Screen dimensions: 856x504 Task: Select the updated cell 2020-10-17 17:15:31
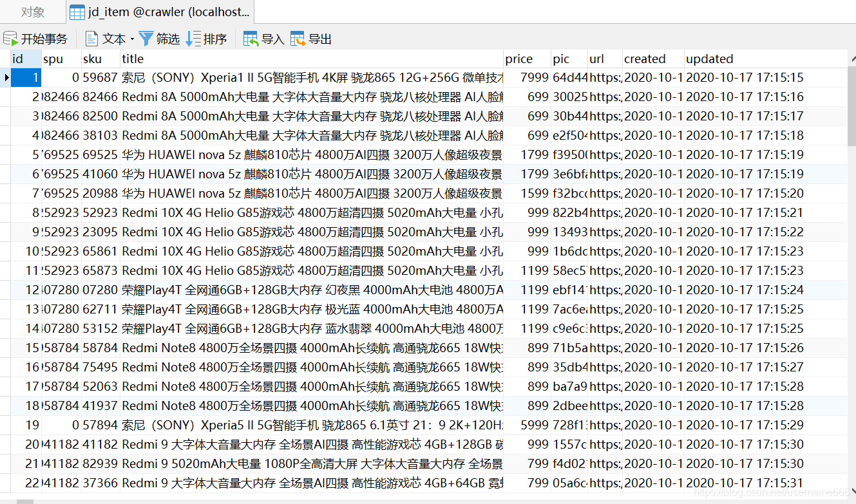765,483
